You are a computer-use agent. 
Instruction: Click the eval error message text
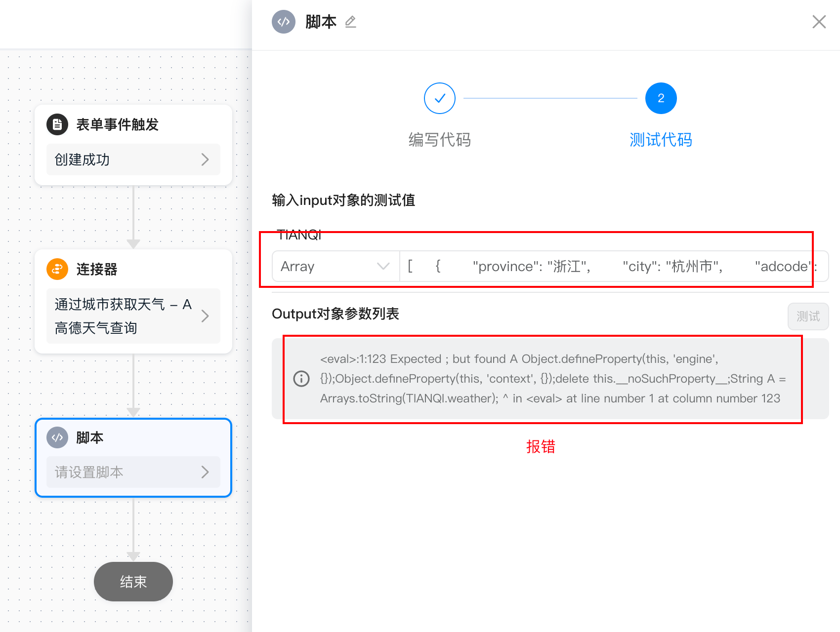(553, 379)
